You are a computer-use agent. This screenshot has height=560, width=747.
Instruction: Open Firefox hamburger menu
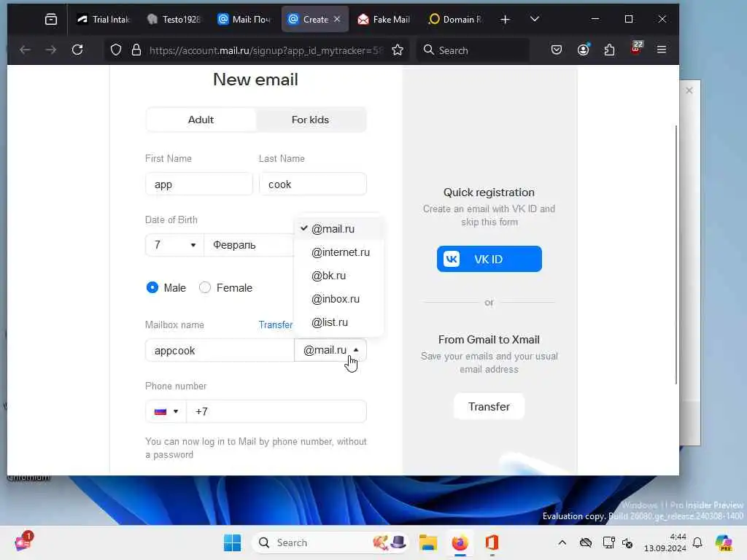662,50
